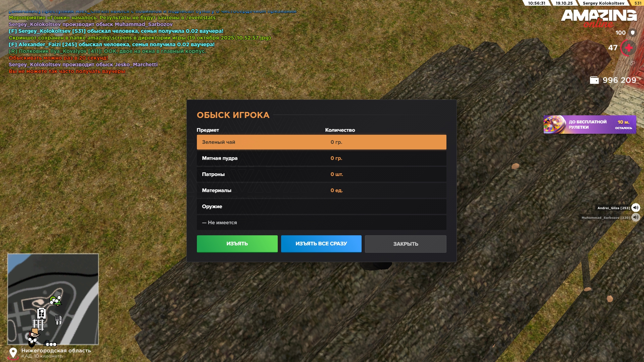This screenshot has height=362, width=644.
Task: Select the Зеленый чай row
Action: [x=321, y=142]
